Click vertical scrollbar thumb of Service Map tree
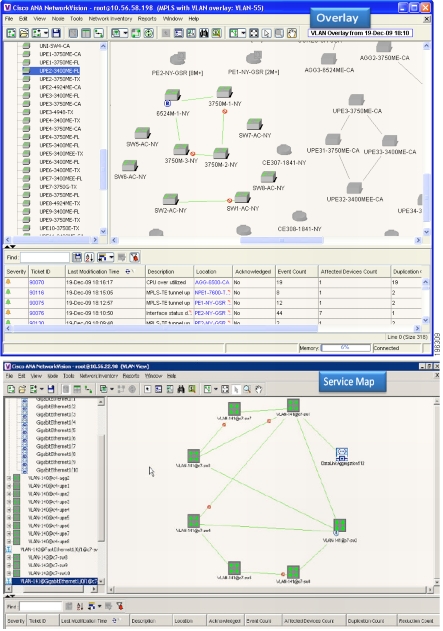 coord(101,488)
